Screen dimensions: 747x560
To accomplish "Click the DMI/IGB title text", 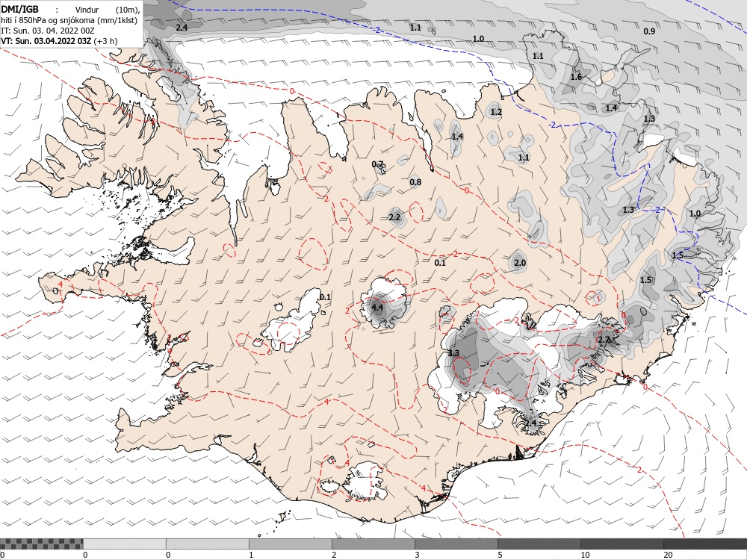I will [x=20, y=10].
